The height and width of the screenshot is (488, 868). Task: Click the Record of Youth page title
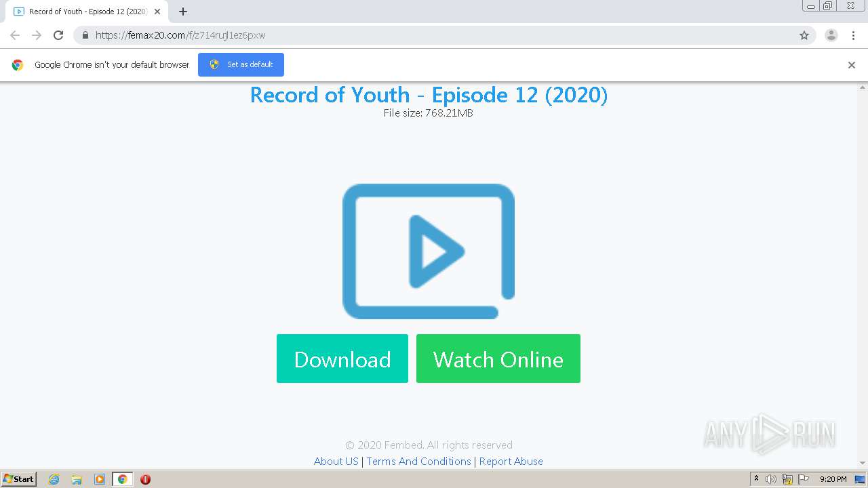[x=429, y=95]
